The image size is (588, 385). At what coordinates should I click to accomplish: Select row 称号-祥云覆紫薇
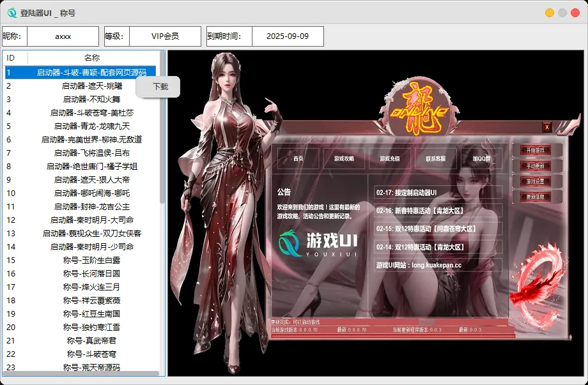tap(81, 300)
